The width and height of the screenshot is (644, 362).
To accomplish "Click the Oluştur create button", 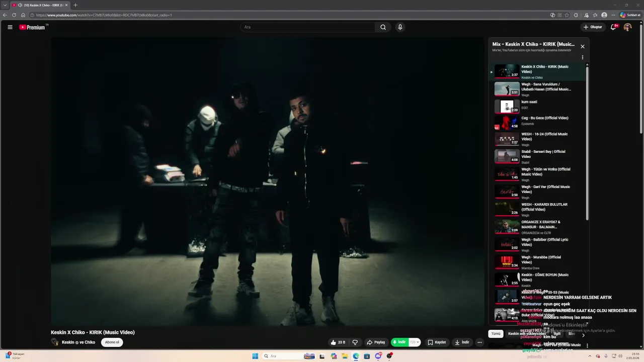I will pos(593,27).
